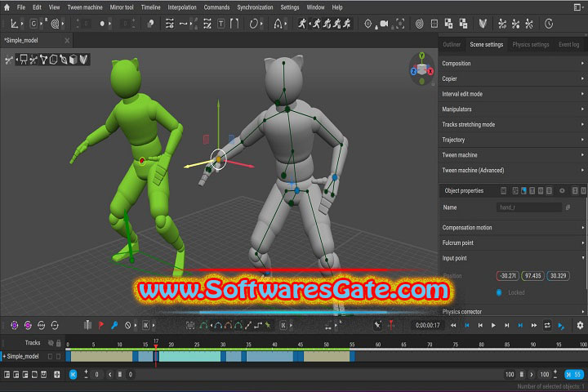Select the step interpolation icon

click(257, 325)
